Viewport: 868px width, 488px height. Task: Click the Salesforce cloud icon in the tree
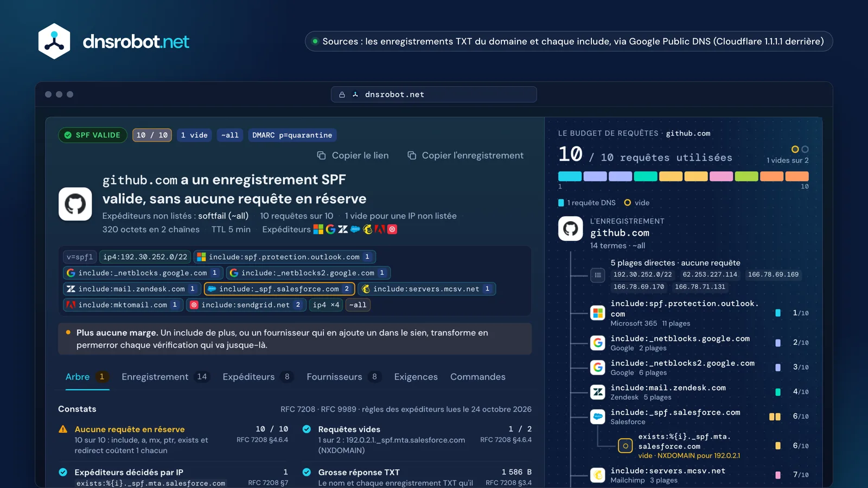(x=597, y=416)
